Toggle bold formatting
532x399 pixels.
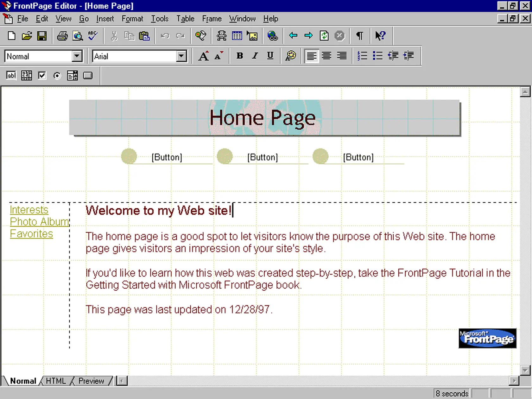[x=240, y=56]
